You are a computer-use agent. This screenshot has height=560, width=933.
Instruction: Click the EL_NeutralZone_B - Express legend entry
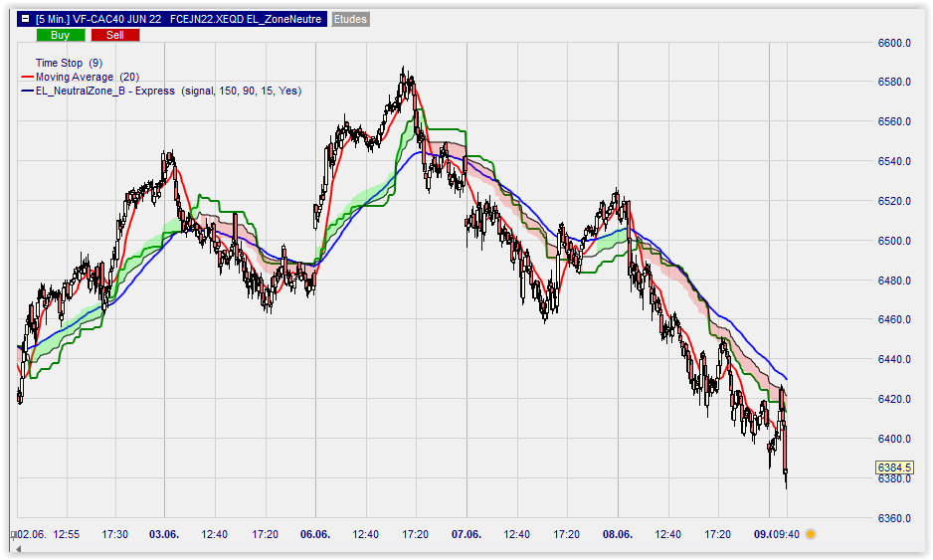[x=168, y=92]
